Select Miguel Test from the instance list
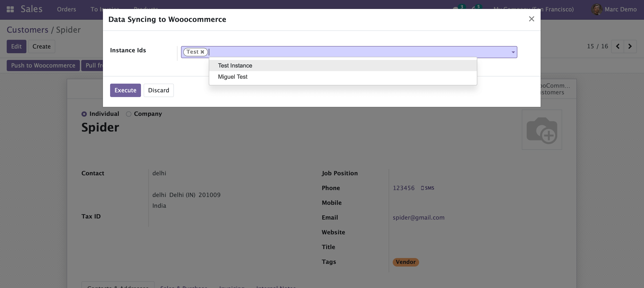Viewport: 644px width, 288px height. (x=232, y=77)
